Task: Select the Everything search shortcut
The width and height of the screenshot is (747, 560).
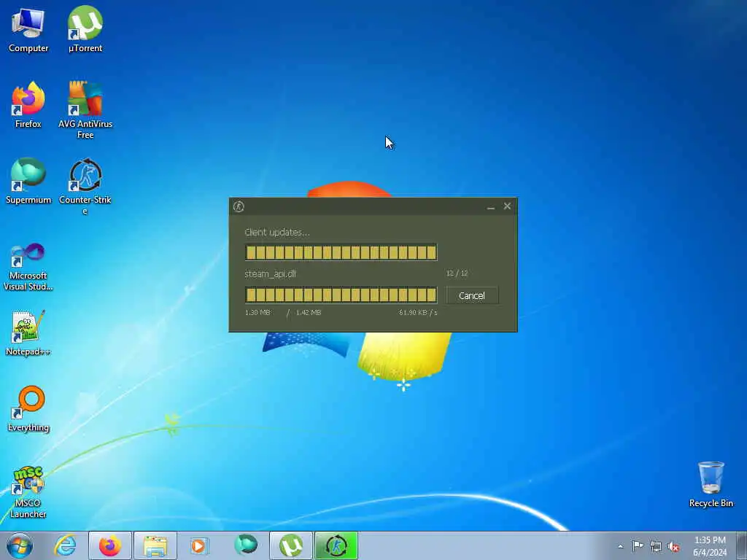Action: pos(28,409)
